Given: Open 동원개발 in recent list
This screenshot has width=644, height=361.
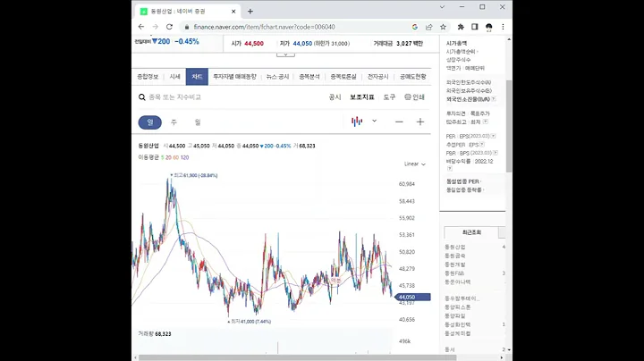Looking at the screenshot, I should [x=455, y=264].
